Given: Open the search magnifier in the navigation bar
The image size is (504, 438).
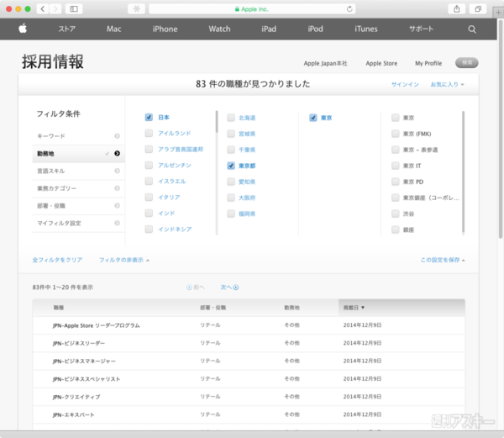Looking at the screenshot, I should coord(471,29).
